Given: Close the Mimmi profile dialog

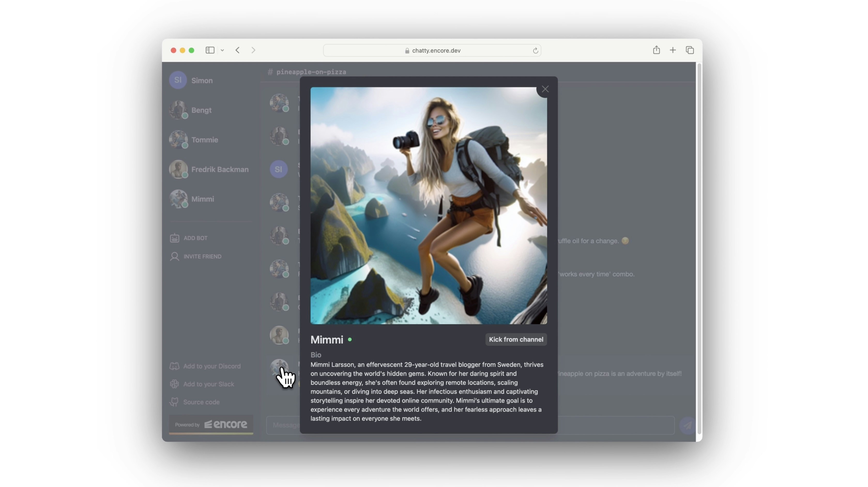Looking at the screenshot, I should [545, 89].
